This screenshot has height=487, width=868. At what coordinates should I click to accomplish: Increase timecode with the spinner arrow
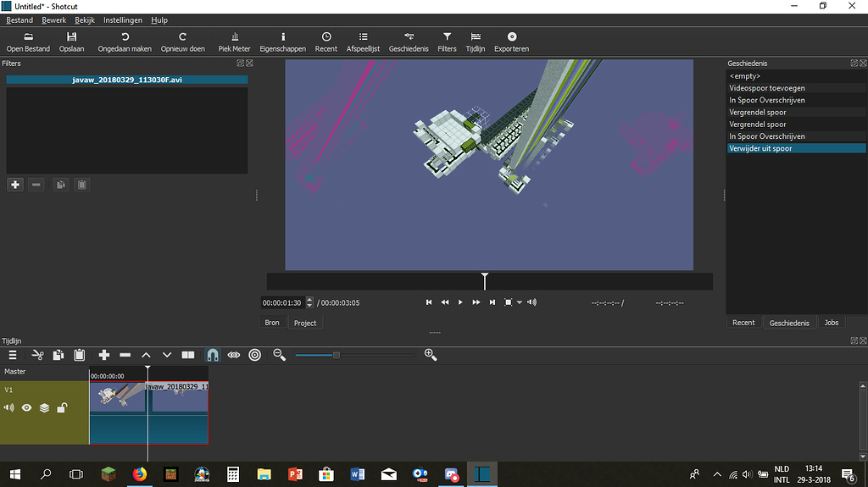309,300
